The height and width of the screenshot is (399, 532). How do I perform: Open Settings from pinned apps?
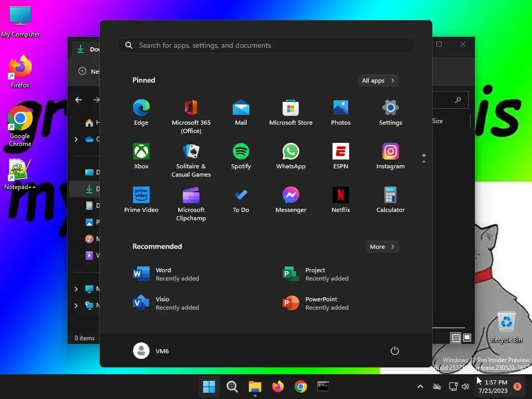[391, 113]
